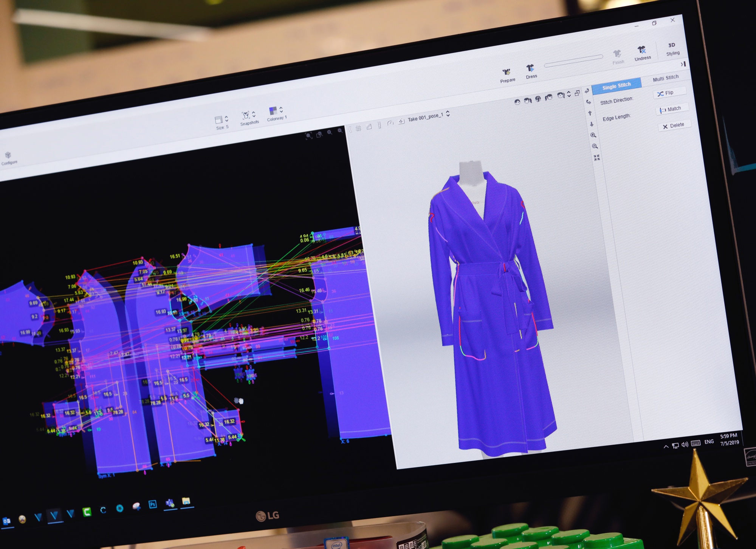Toggle the ruler display in the 3D view
This screenshot has height=549, width=756.
[x=380, y=125]
